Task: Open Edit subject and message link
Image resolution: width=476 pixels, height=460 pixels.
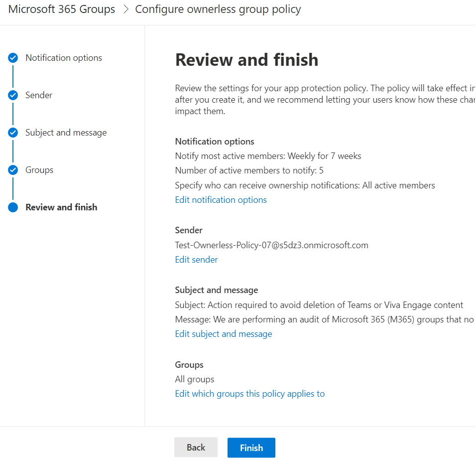Action: pos(224,334)
